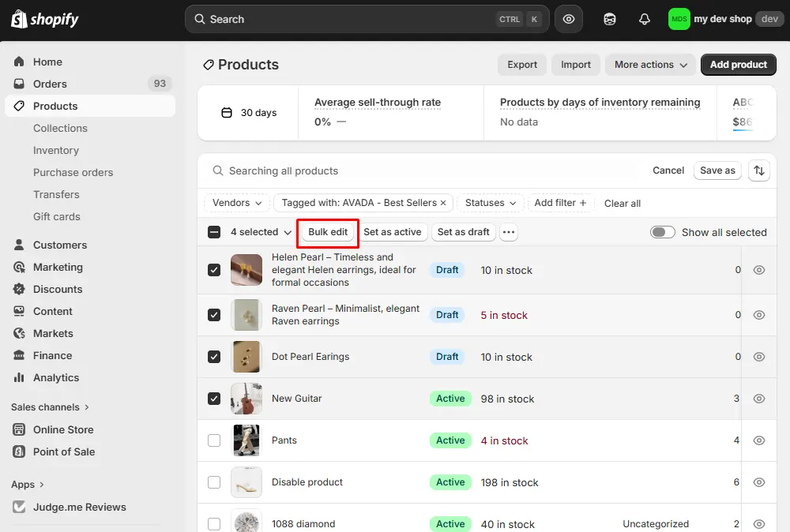Check the Pants product checkbox
This screenshot has width=790, height=532.
click(x=214, y=440)
